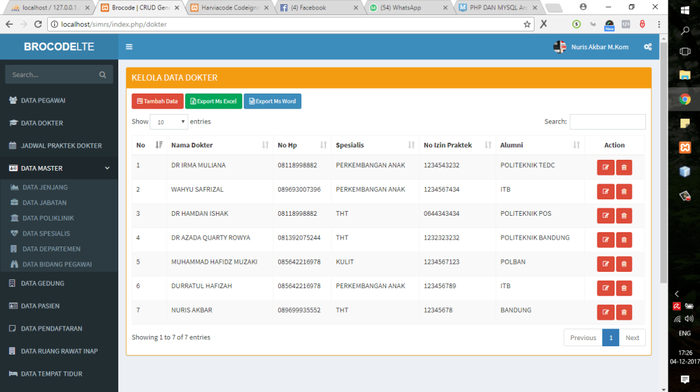700x392 pixels.
Task: Open DATA DEPARTEMEN submenu item
Action: [59, 249]
